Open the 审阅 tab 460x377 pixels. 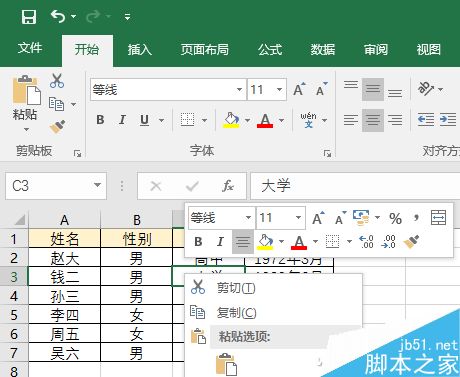coord(376,50)
